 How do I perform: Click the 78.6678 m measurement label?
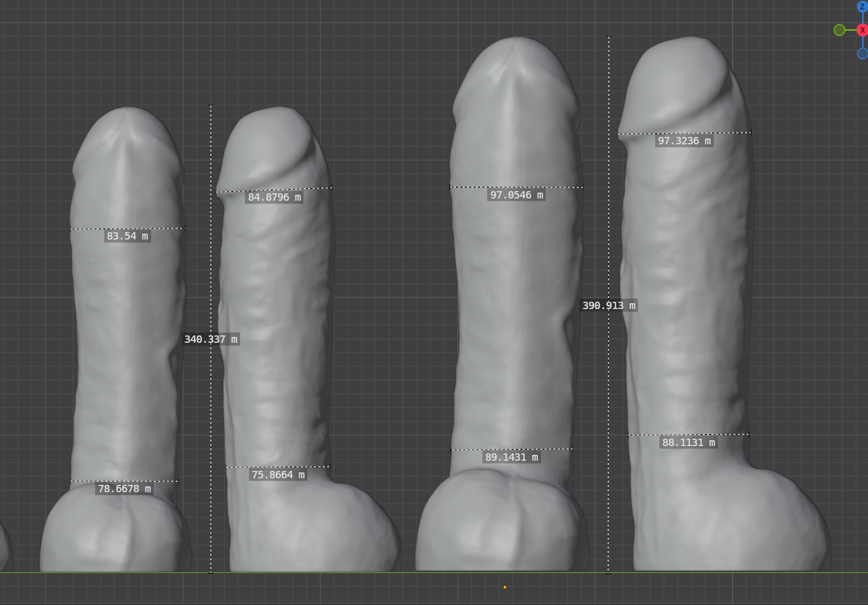pos(124,489)
